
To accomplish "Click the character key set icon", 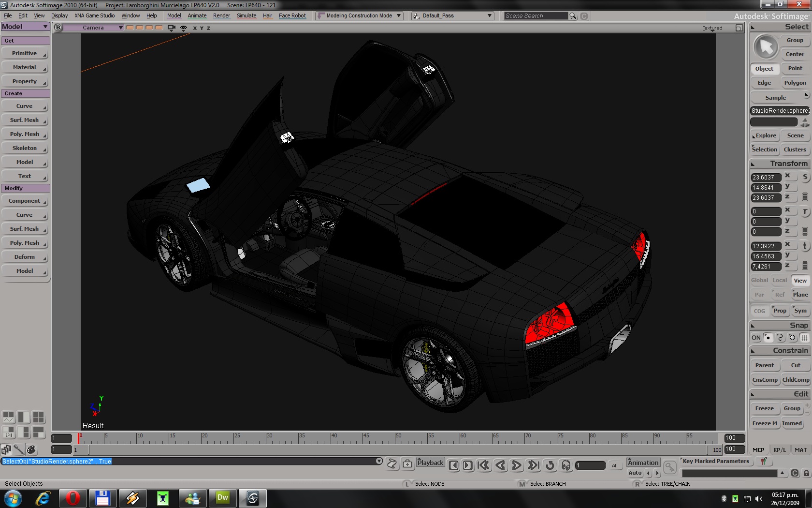I will pyautogui.click(x=764, y=461).
